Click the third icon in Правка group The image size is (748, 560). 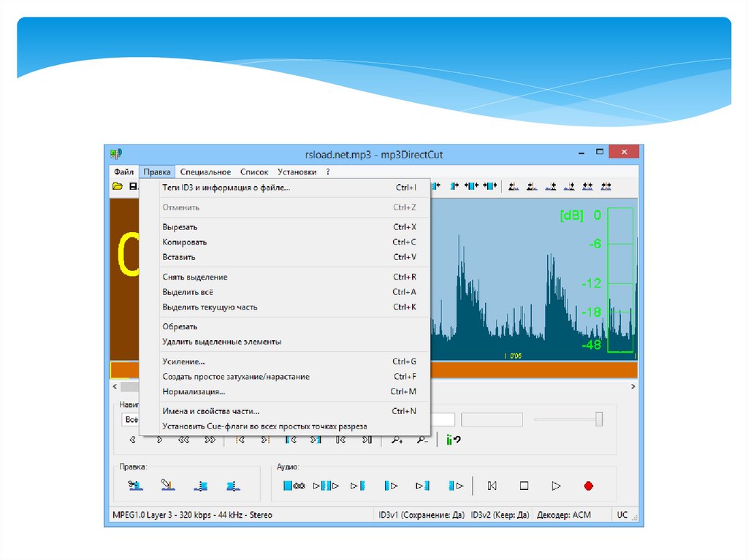[x=201, y=486]
